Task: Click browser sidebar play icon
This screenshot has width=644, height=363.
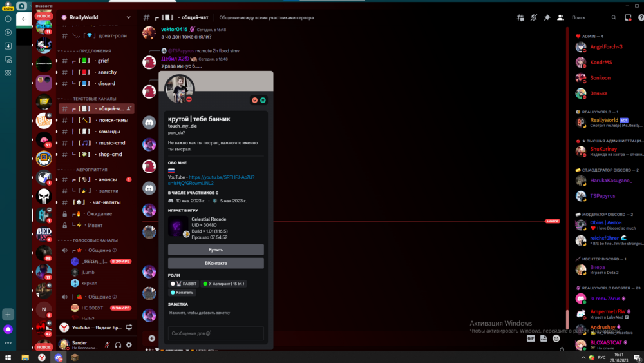Action: pos(8,32)
